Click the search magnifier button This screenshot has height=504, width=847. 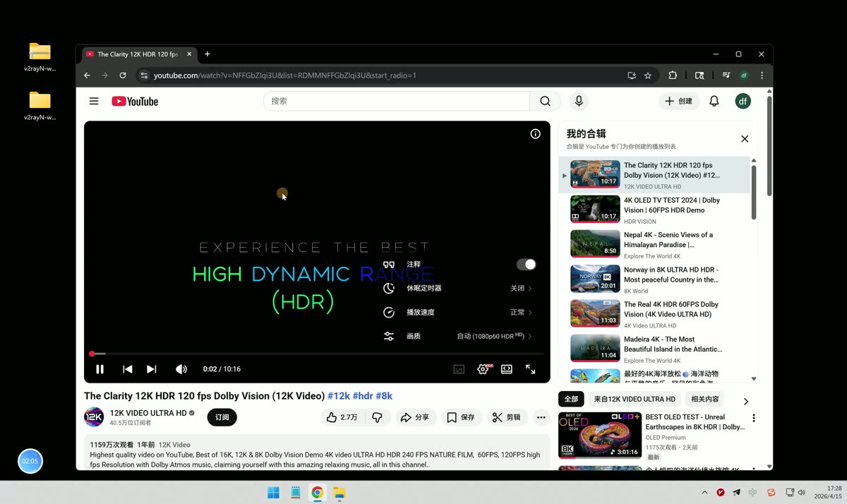545,101
